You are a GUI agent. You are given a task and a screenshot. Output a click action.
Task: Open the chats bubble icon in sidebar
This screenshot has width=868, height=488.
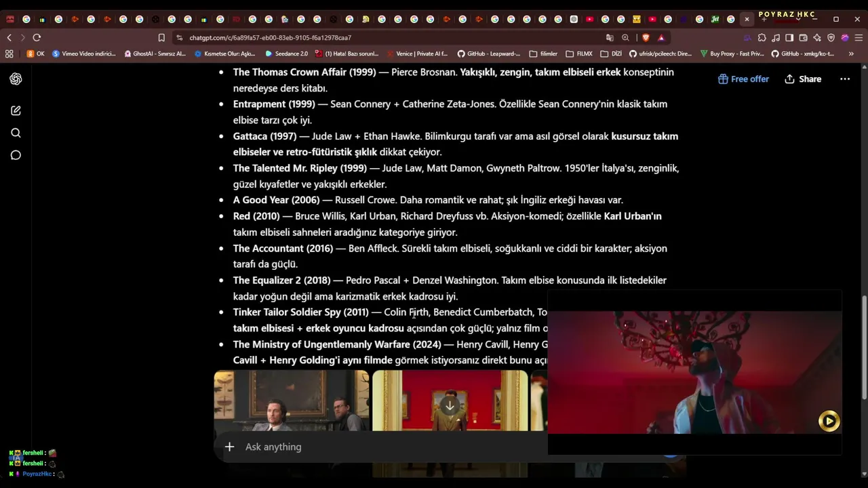[16, 155]
